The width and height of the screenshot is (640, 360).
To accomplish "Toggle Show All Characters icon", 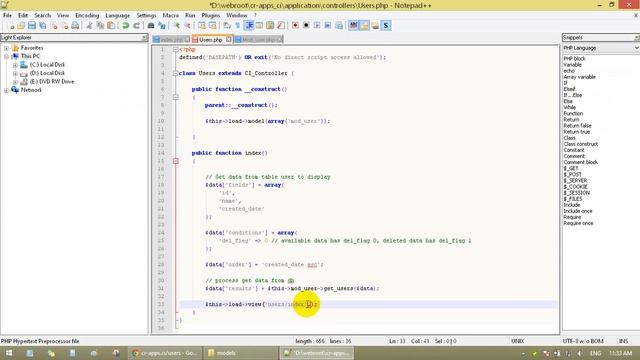I will (x=238, y=26).
